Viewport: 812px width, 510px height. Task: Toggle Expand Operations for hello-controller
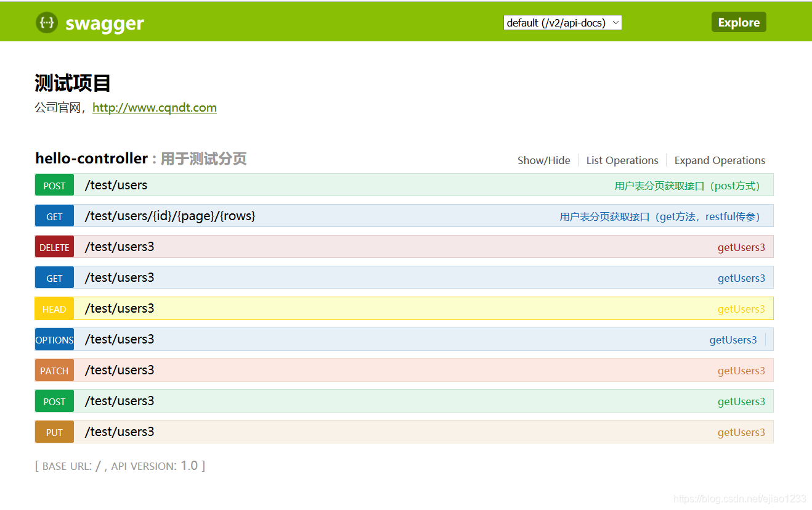[720, 160]
